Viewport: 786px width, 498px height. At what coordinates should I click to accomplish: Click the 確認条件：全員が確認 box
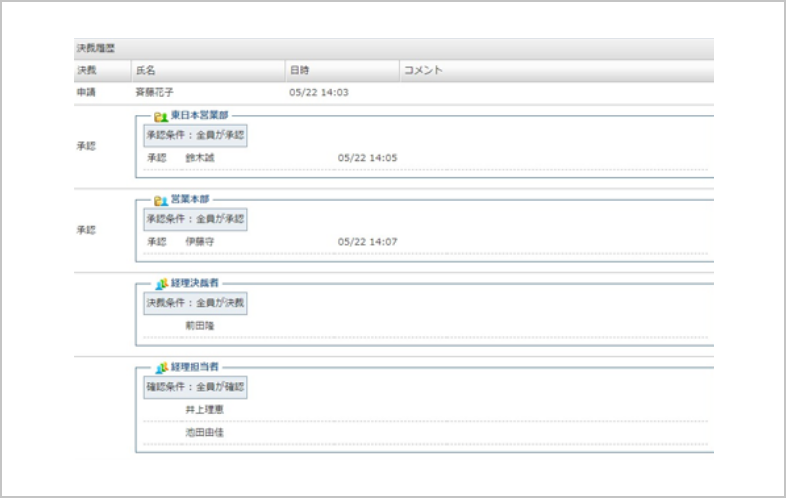click(196, 387)
